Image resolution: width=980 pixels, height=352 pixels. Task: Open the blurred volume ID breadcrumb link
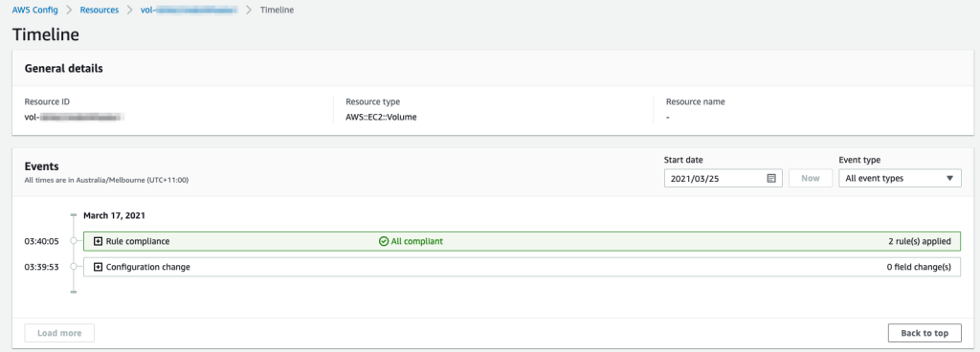tap(189, 10)
